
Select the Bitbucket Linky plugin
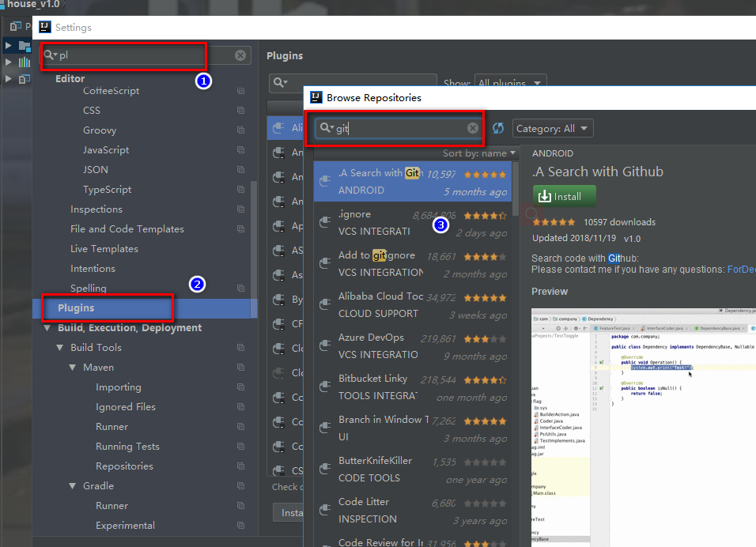point(413,387)
